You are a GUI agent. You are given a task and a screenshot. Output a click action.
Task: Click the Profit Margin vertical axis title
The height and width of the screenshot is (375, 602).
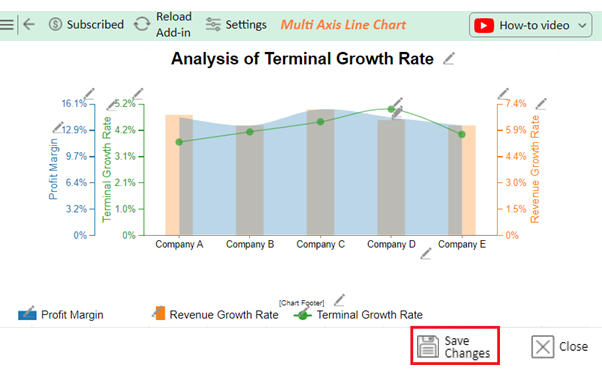point(53,169)
